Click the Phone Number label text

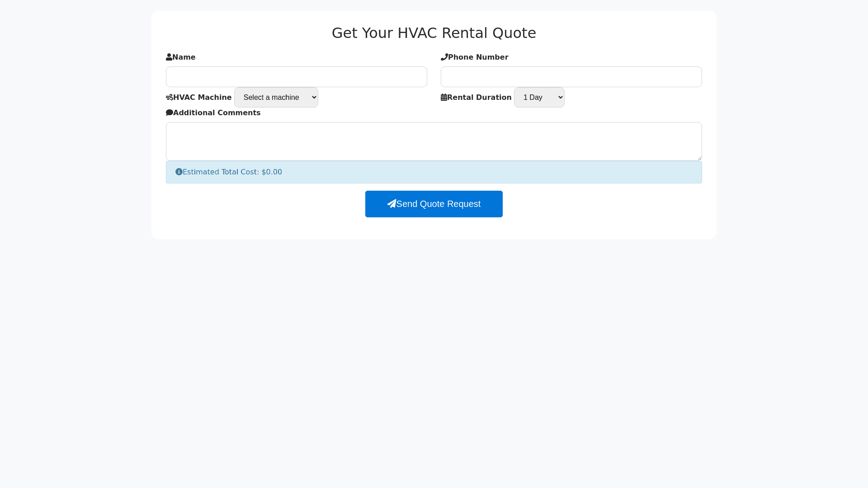(x=478, y=57)
